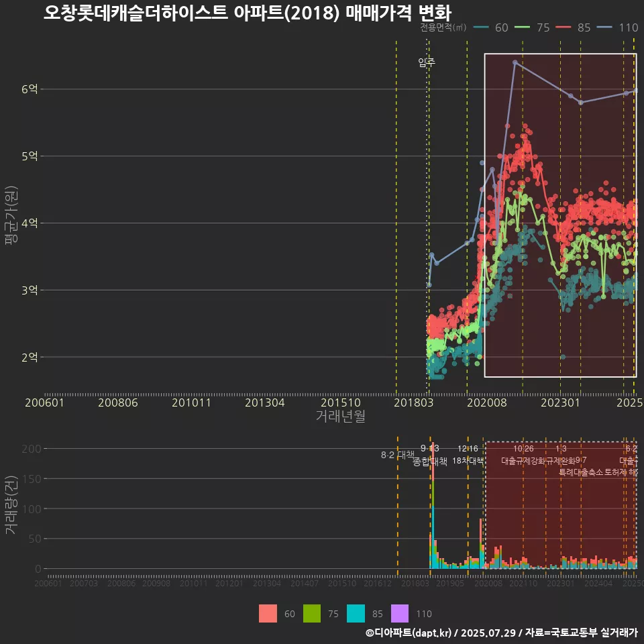
Task: Click '202008' on the price chart x-axis
Action: click(x=487, y=402)
